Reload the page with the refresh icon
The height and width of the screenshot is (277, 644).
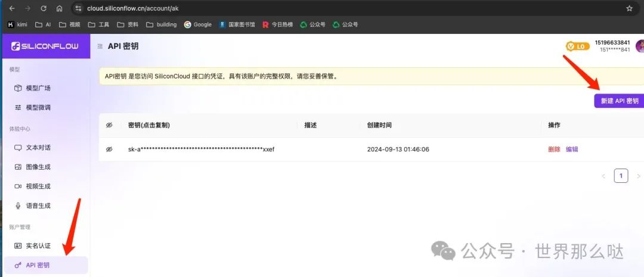tap(44, 8)
